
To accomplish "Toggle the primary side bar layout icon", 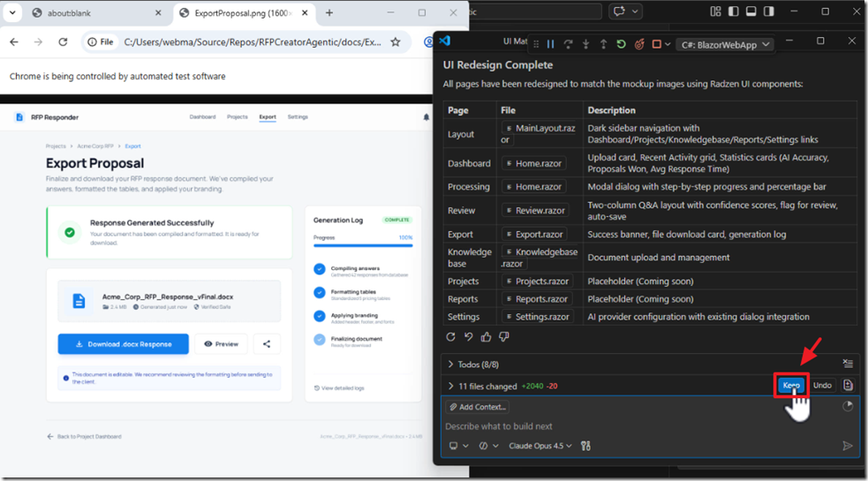I will [735, 12].
